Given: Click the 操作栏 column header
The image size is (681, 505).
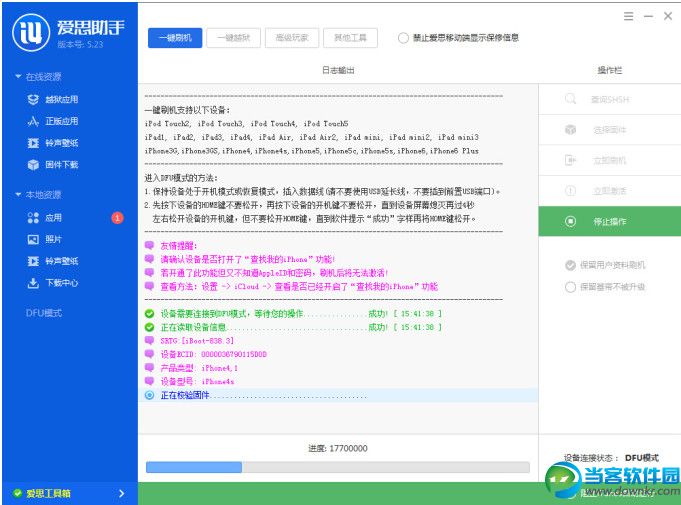Looking at the screenshot, I should pos(610,70).
